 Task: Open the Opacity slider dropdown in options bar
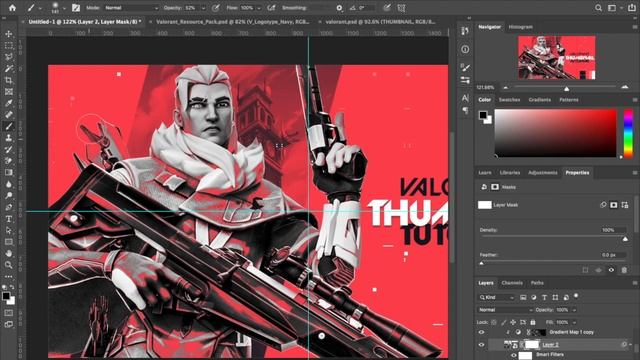click(203, 8)
